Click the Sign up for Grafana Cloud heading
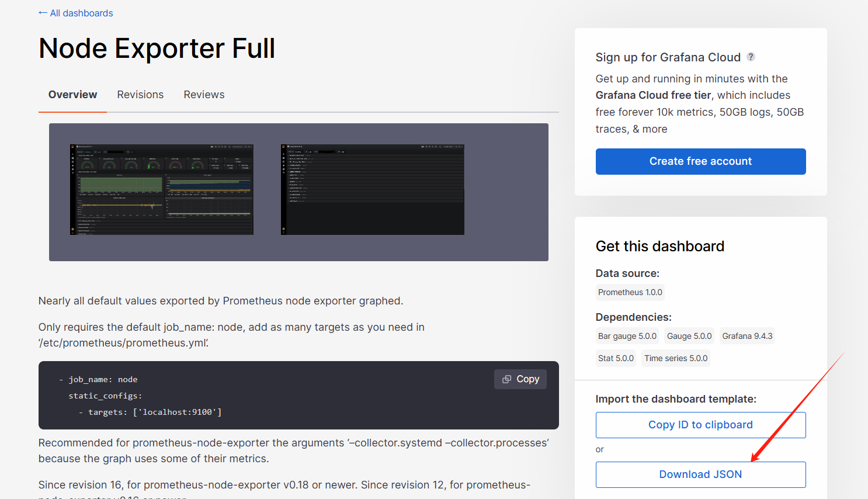The width and height of the screenshot is (868, 499). pos(668,57)
